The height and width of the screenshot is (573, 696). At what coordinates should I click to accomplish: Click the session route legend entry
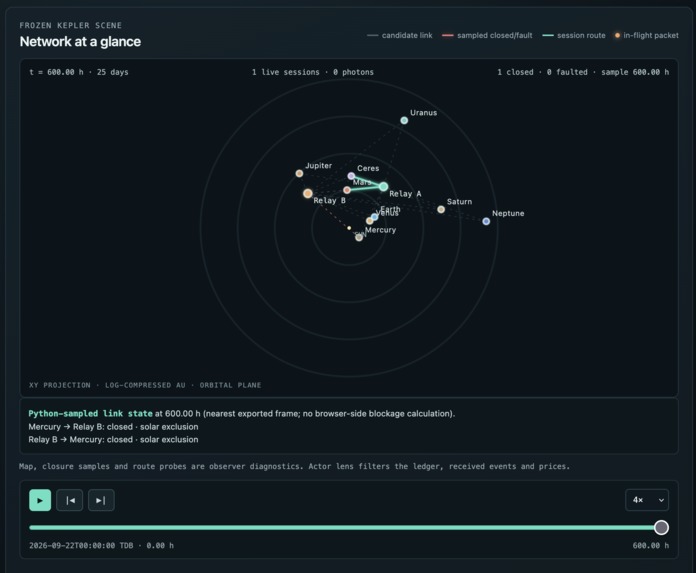pos(574,36)
